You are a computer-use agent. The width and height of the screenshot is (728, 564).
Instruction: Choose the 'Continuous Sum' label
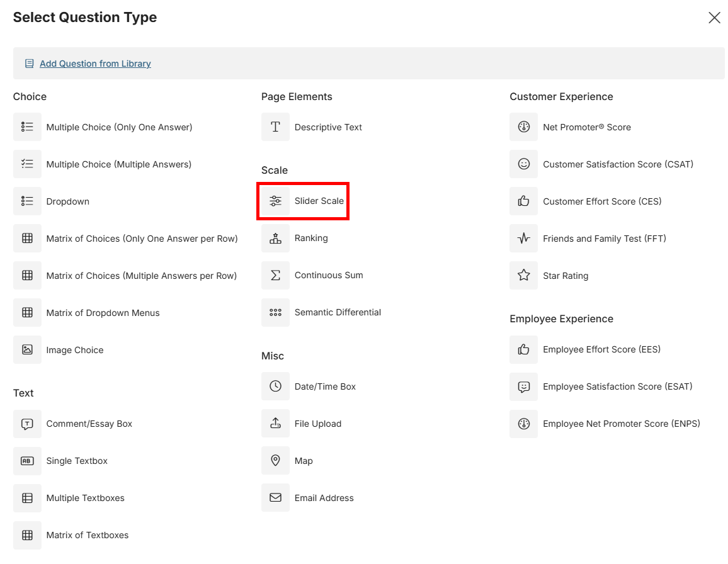click(329, 275)
